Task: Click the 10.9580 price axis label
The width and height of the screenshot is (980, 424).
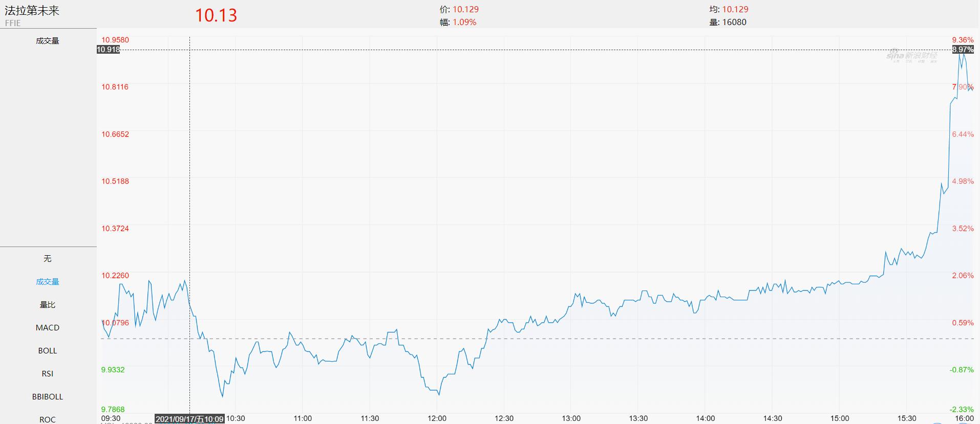Action: tap(115, 40)
